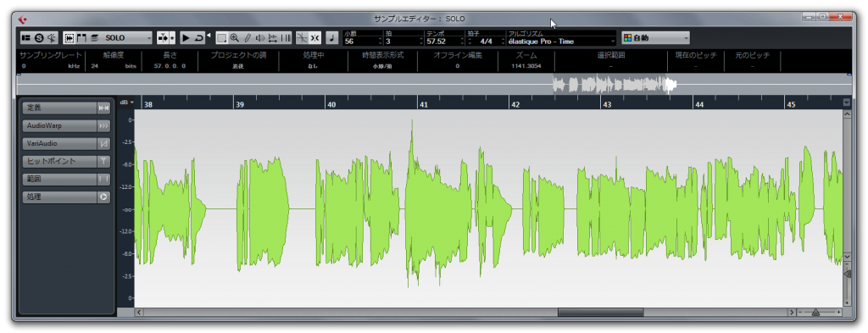Click the horizontal zoom-out minus button
This screenshot has width=868, height=333.
click(800, 313)
